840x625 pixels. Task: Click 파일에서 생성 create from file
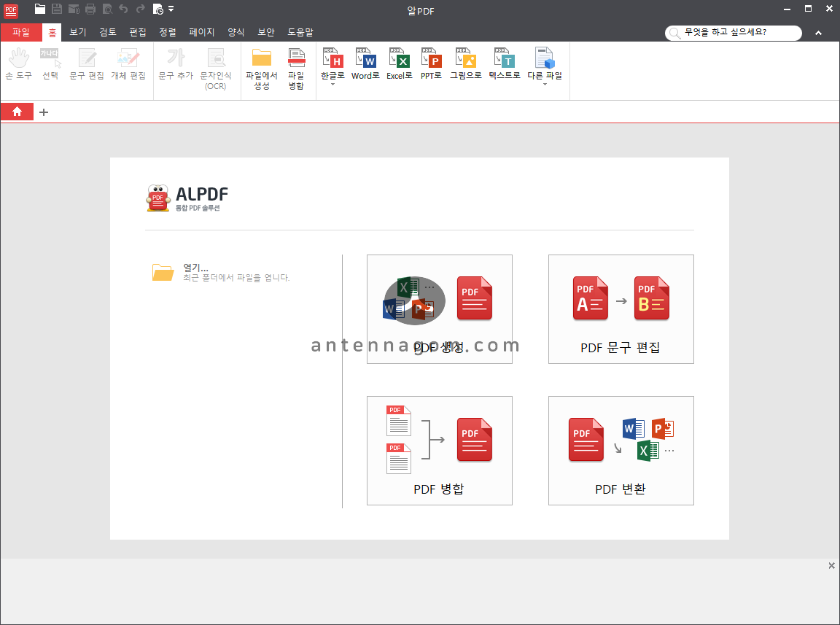click(x=262, y=69)
